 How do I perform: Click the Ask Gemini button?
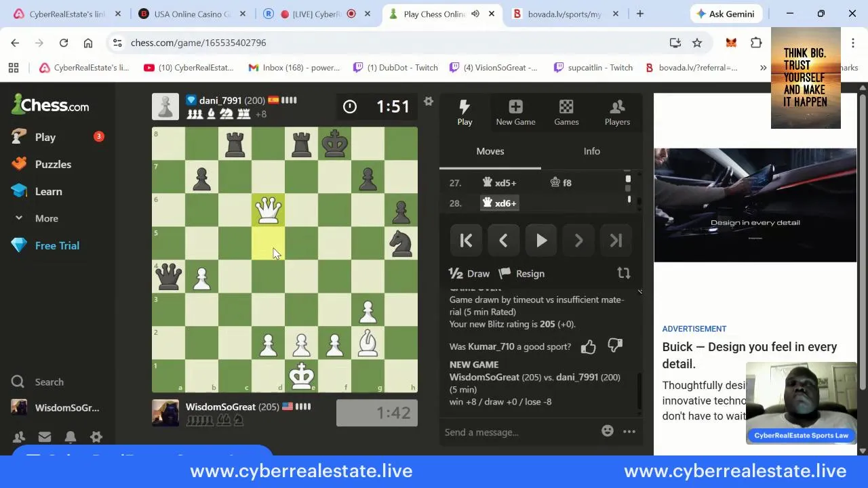[726, 14]
